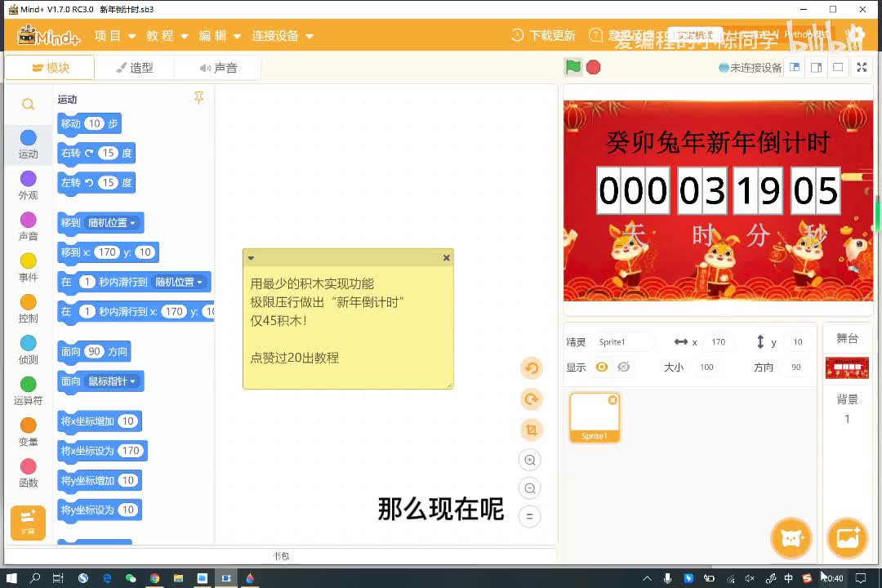Stop the program with red button
This screenshot has width=882, height=588.
594,68
